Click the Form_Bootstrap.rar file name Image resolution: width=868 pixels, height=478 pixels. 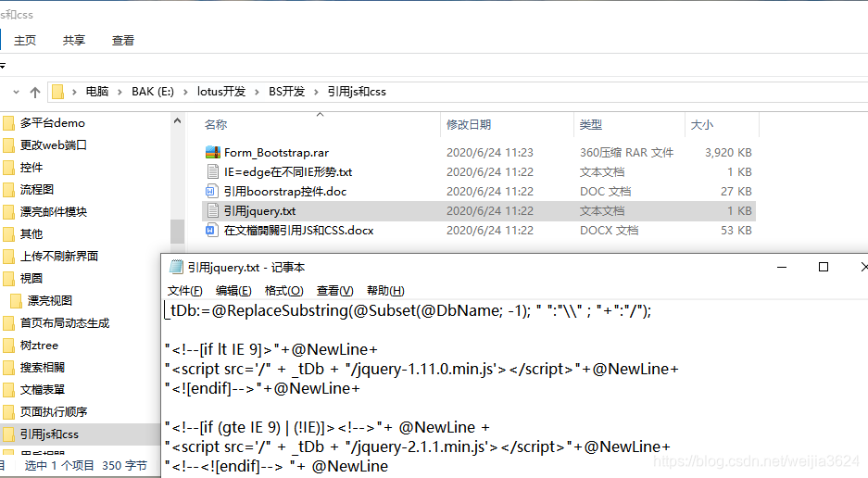pyautogui.click(x=276, y=152)
